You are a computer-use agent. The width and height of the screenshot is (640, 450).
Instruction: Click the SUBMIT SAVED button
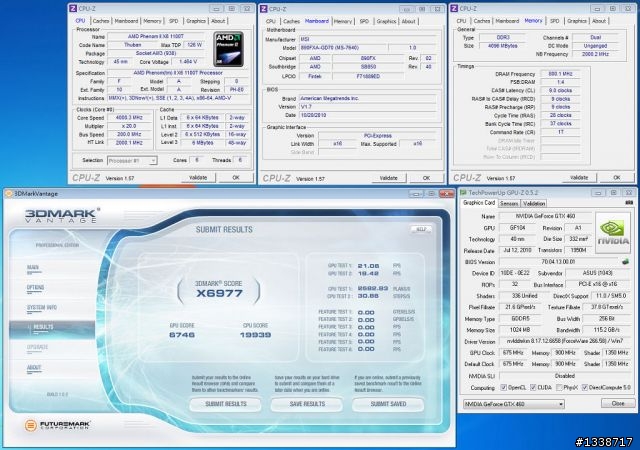coord(388,404)
